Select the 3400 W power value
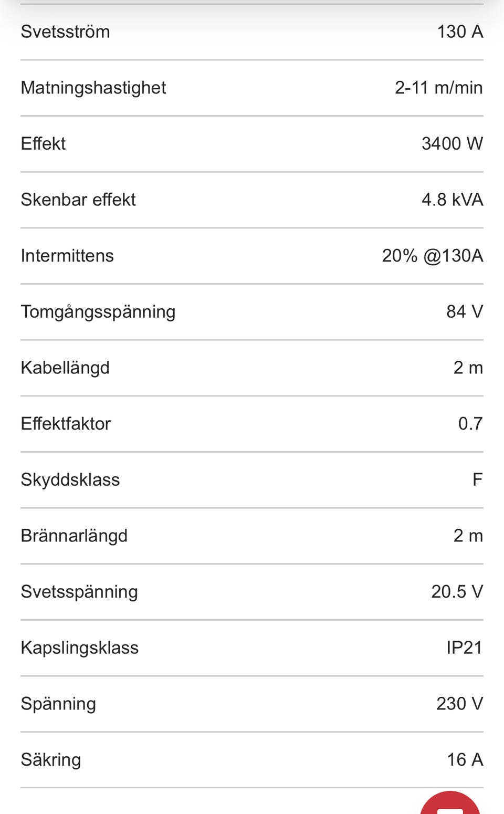 point(452,143)
